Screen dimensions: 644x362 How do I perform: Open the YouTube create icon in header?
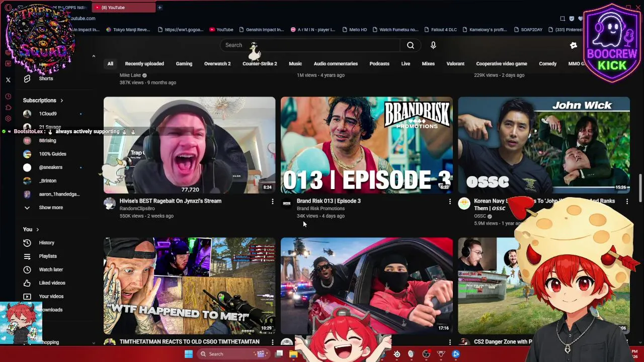coord(574,45)
